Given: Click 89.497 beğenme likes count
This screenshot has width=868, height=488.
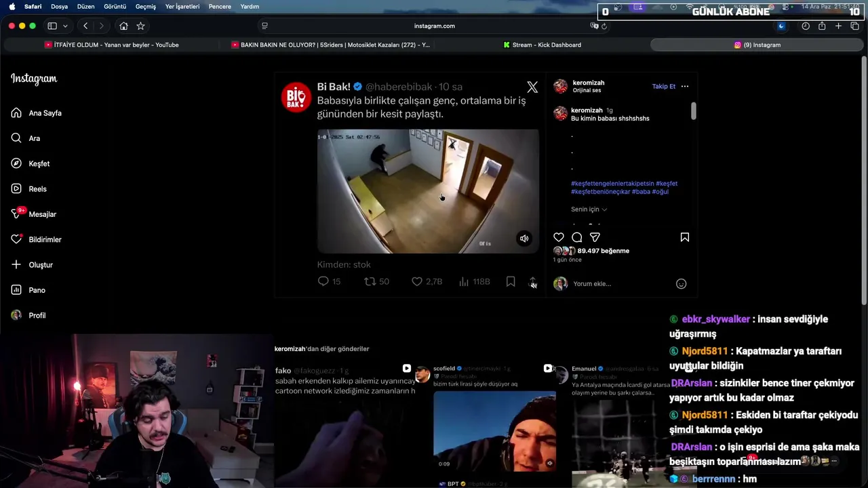Looking at the screenshot, I should pos(603,251).
